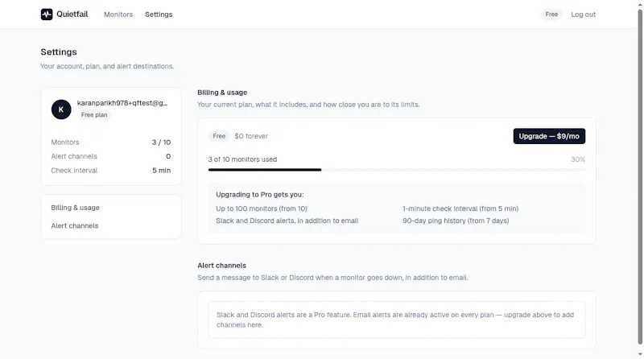Log out of the account
Screen dimensions: 644x359
click(x=583, y=14)
